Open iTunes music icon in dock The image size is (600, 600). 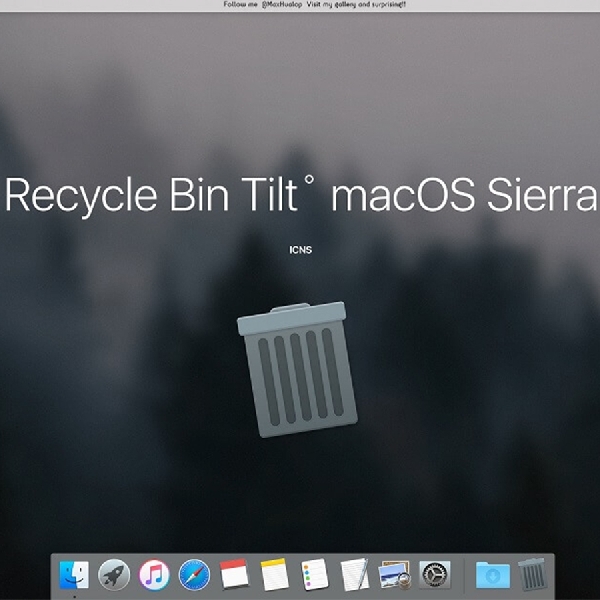click(154, 575)
